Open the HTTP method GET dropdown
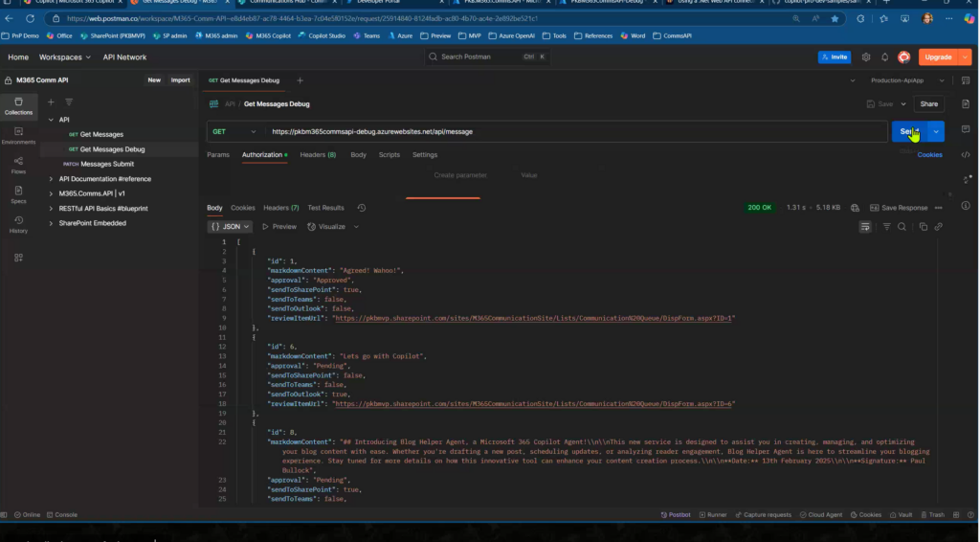980x542 pixels. (234, 132)
